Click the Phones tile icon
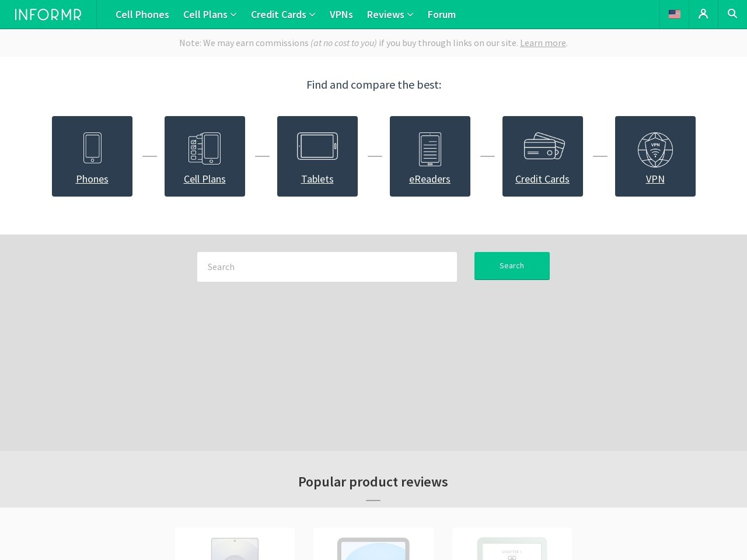Screen dimensions: 747x560 [x=92, y=148]
